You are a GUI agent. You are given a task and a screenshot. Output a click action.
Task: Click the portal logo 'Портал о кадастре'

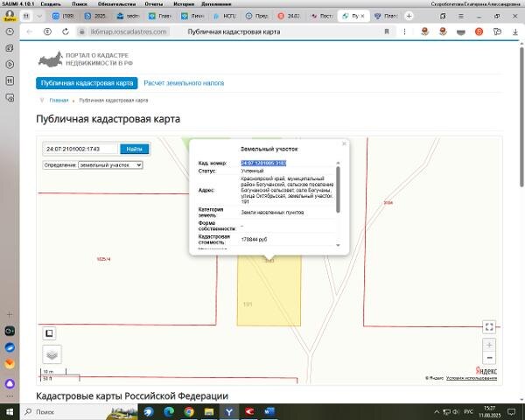click(86, 59)
